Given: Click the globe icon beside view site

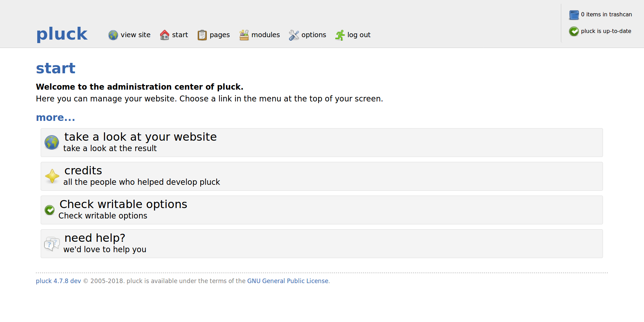Looking at the screenshot, I should pos(113,35).
